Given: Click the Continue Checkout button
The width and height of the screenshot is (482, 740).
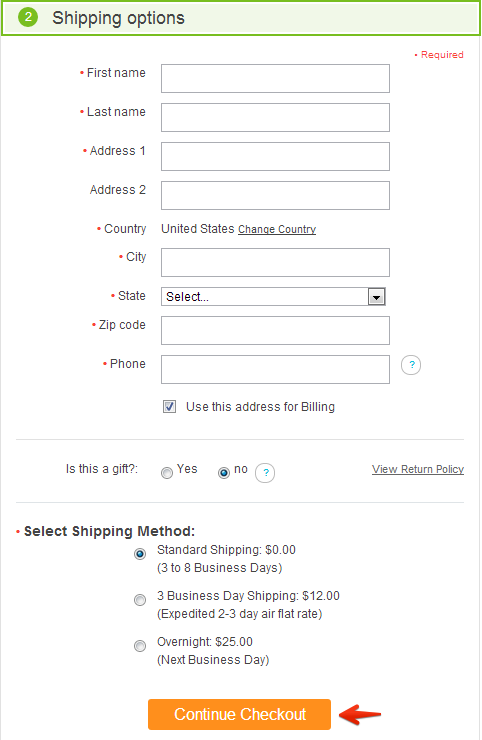Looking at the screenshot, I should [x=239, y=714].
